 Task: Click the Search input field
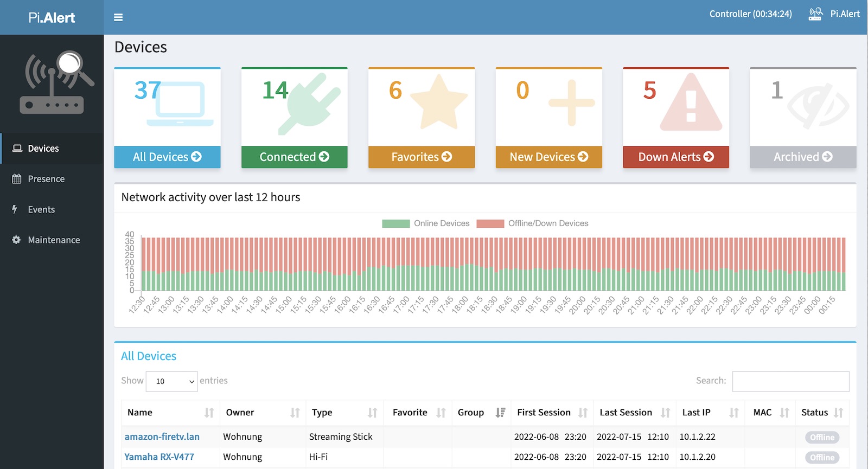[790, 381]
